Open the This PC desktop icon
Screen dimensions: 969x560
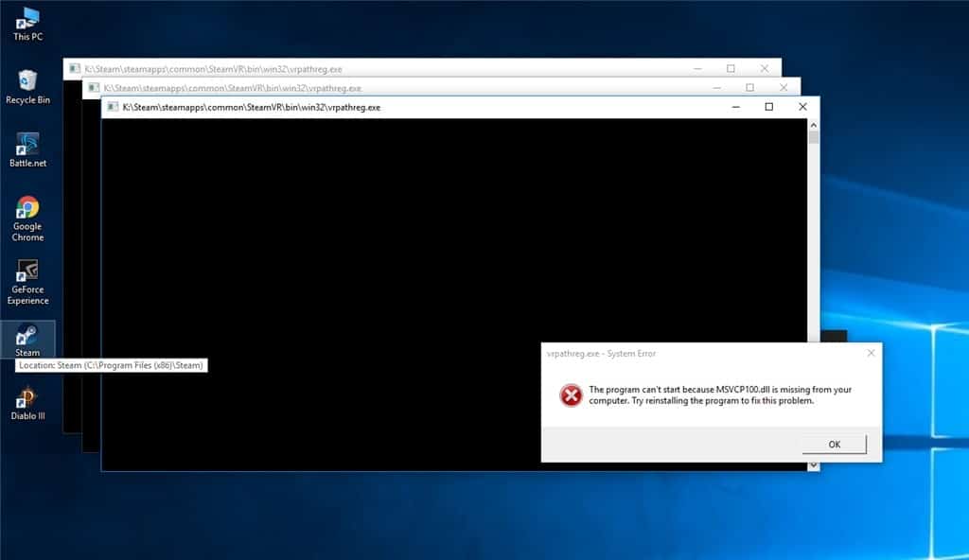tap(27, 25)
